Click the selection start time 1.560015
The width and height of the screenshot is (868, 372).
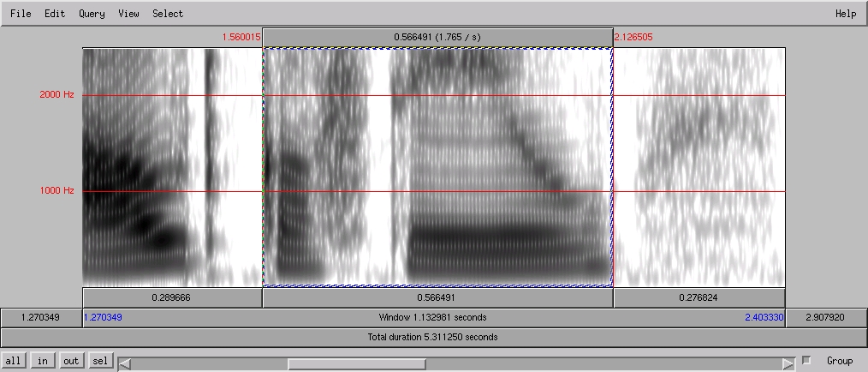click(241, 37)
